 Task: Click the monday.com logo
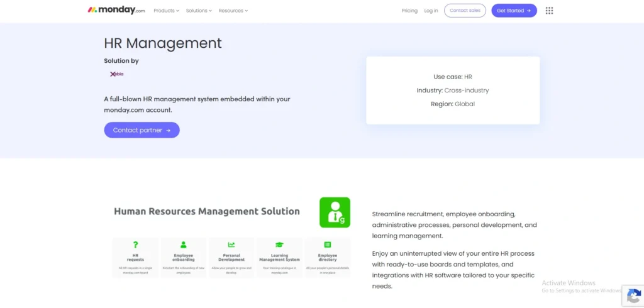(x=116, y=10)
